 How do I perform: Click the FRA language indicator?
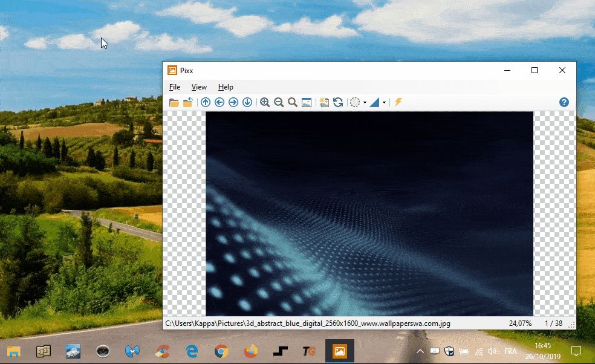pos(510,351)
